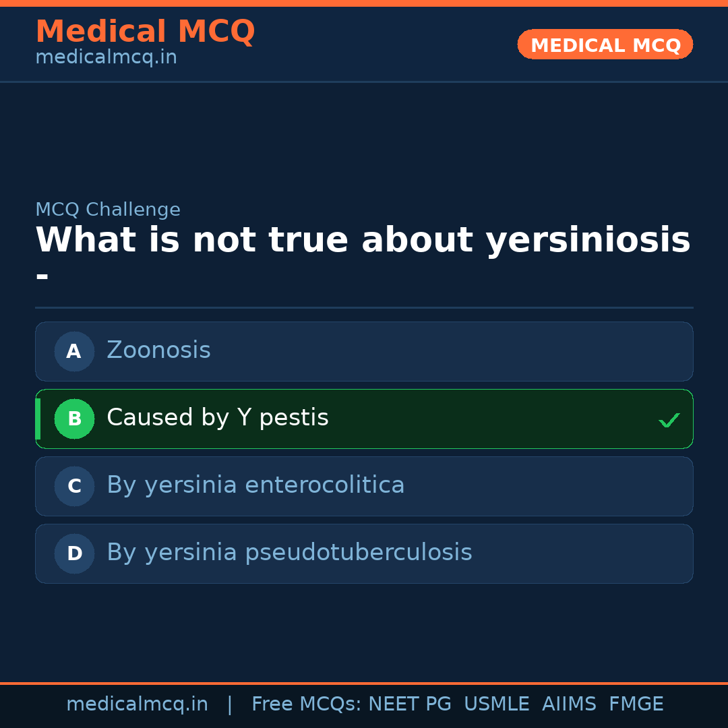728x728 pixels.
Task: Click the Medical MCQ header title
Action: tap(145, 32)
